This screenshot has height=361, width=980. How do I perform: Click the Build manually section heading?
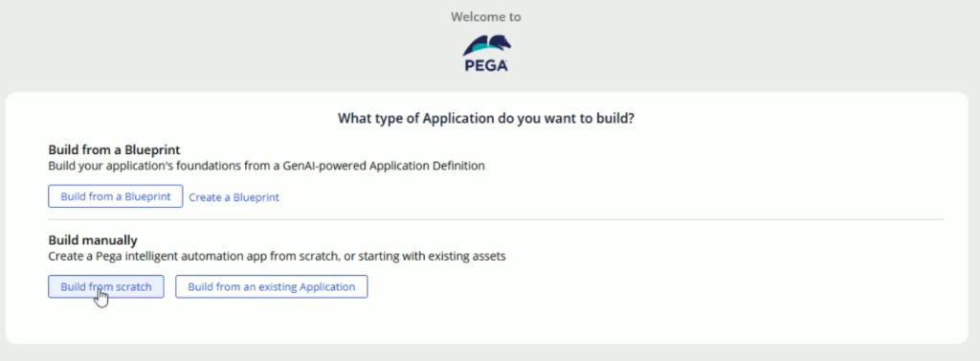tap(93, 240)
